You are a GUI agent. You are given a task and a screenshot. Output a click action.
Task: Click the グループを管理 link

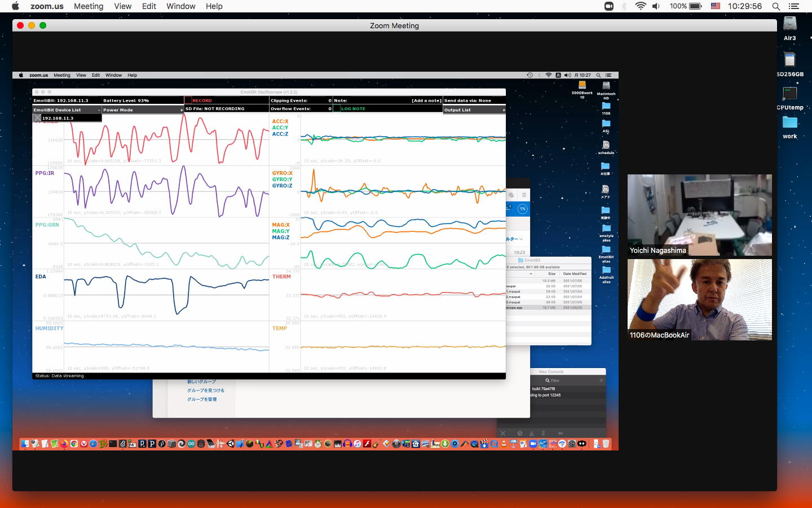202,400
